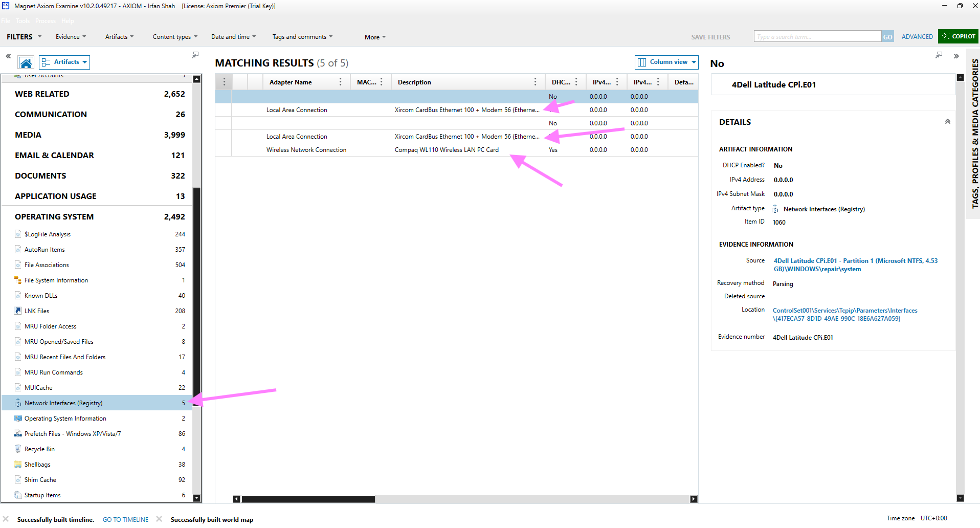Screen dimensions: 980x528
Task: Select the APPLICATION USAGE category
Action: coord(100,196)
